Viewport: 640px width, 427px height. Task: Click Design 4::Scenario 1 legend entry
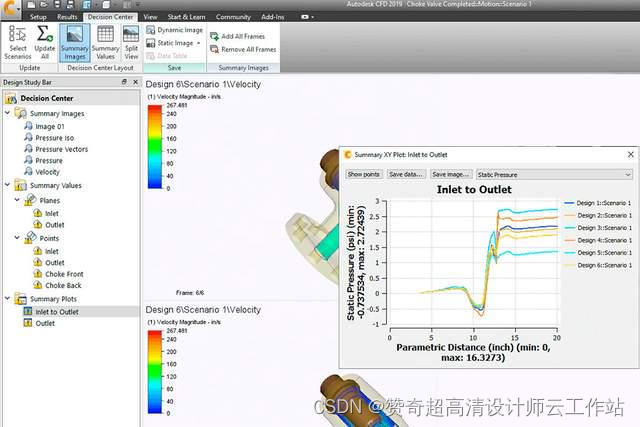598,240
